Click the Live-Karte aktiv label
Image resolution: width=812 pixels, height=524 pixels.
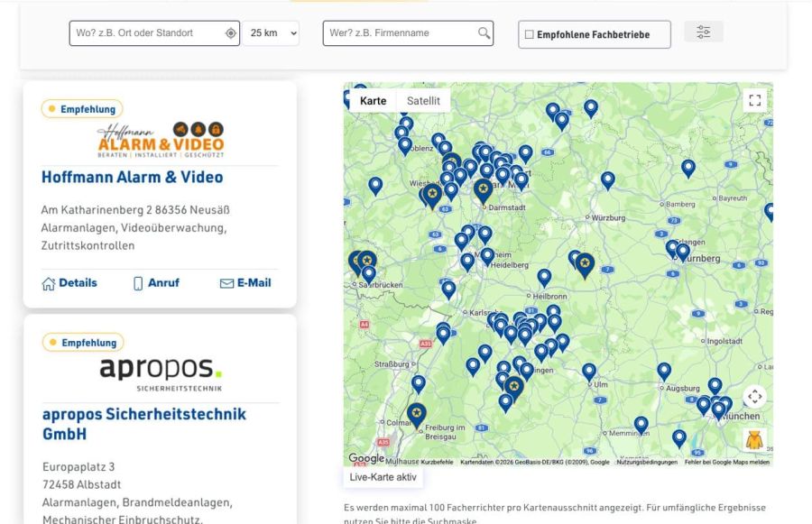point(383,477)
